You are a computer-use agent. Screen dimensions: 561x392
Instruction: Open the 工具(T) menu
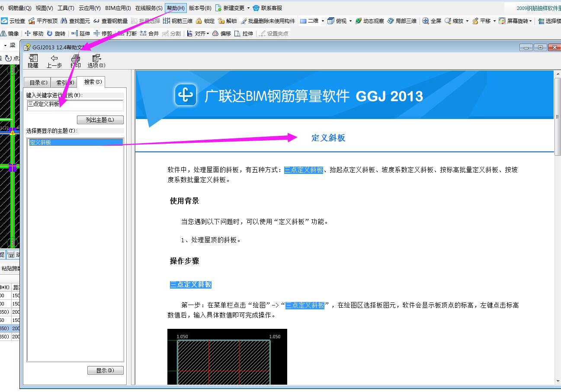[66, 8]
